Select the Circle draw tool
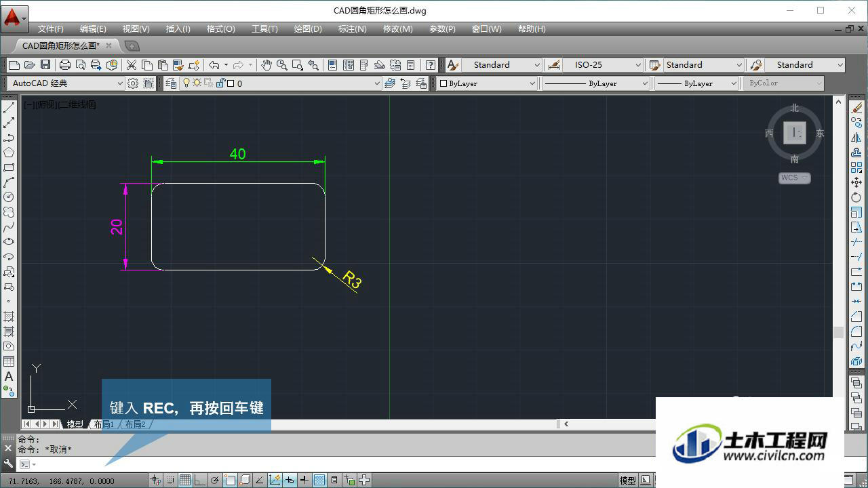 click(9, 197)
